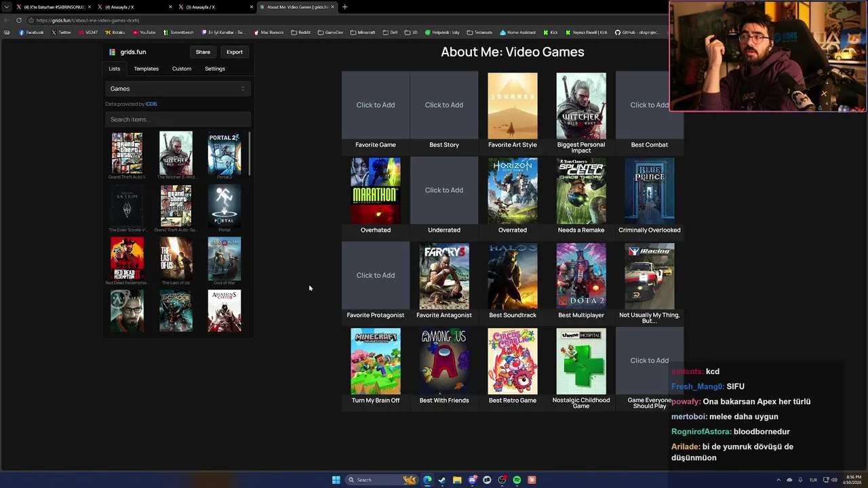868x488 pixels.
Task: Launch Steam from the taskbar
Action: 442,480
